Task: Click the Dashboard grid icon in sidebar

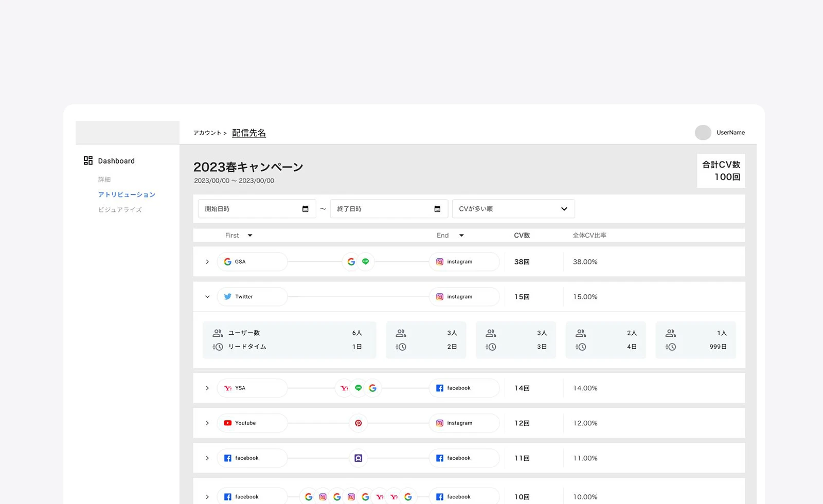Action: 88,160
